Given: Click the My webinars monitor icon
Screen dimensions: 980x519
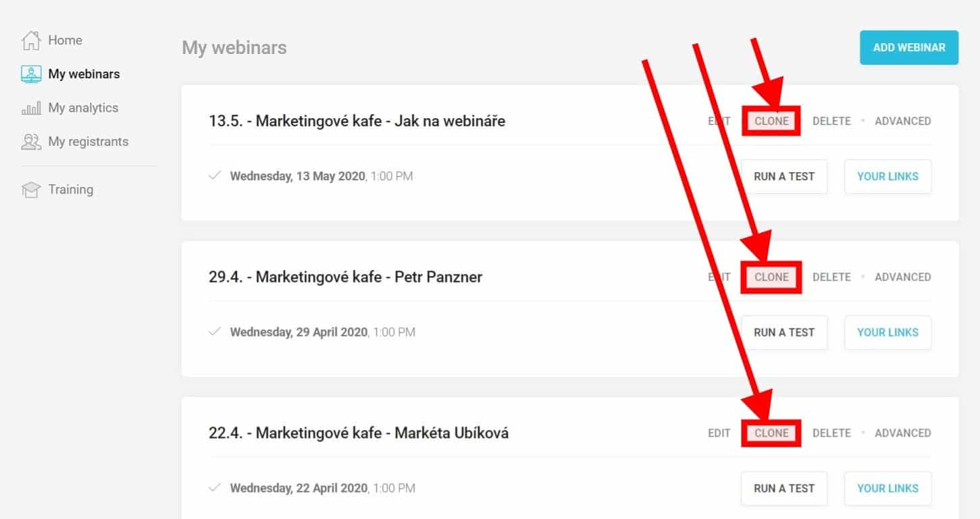Looking at the screenshot, I should point(31,74).
